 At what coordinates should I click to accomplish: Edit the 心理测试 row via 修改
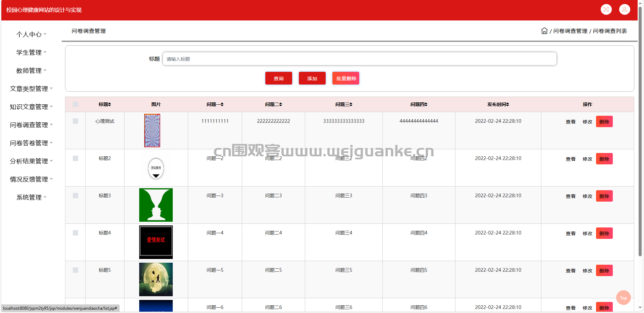[587, 122]
